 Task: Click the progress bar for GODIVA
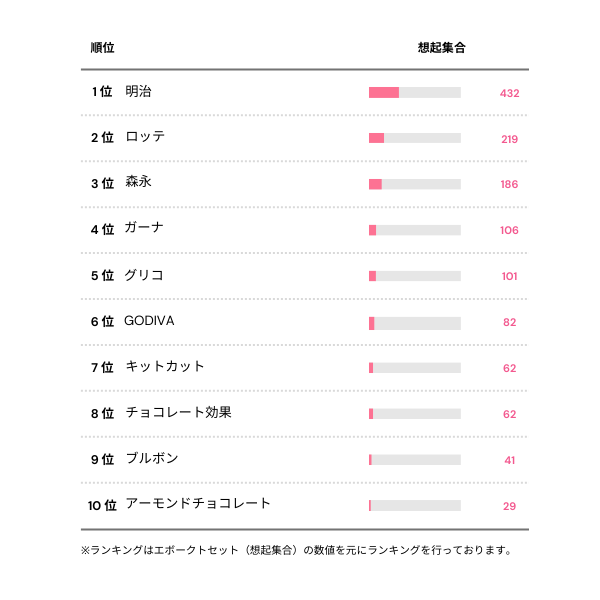414,322
